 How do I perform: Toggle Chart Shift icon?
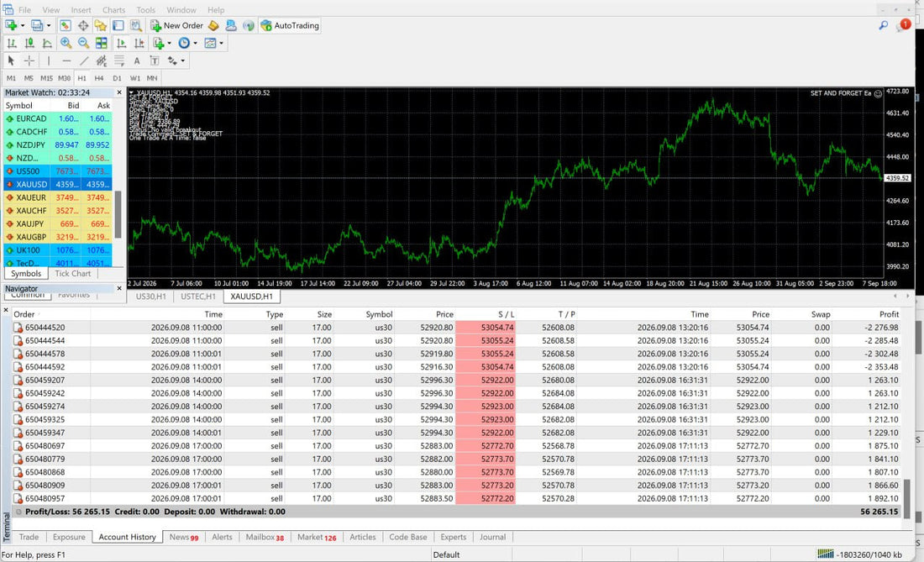pyautogui.click(x=139, y=43)
